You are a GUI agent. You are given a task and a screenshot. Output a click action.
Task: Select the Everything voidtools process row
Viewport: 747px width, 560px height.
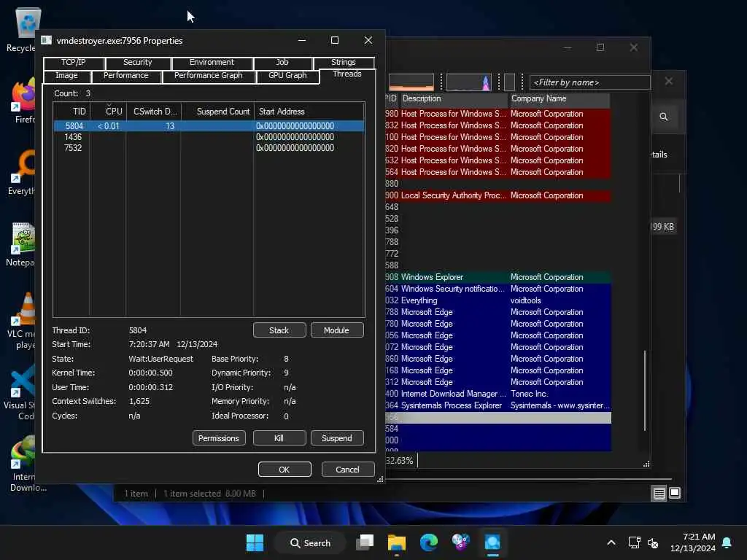(498, 300)
